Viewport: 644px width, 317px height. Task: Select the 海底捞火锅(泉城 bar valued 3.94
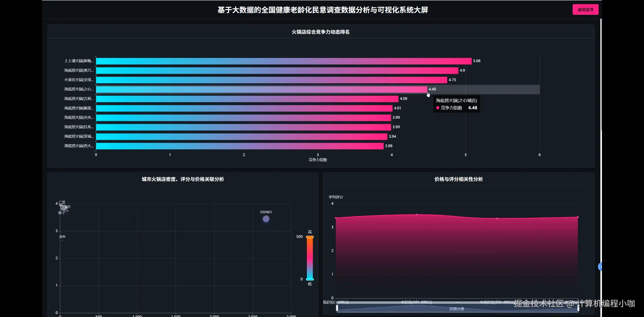[242, 136]
